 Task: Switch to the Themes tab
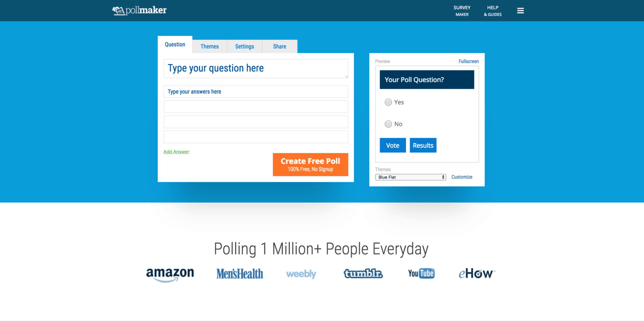coord(210,47)
